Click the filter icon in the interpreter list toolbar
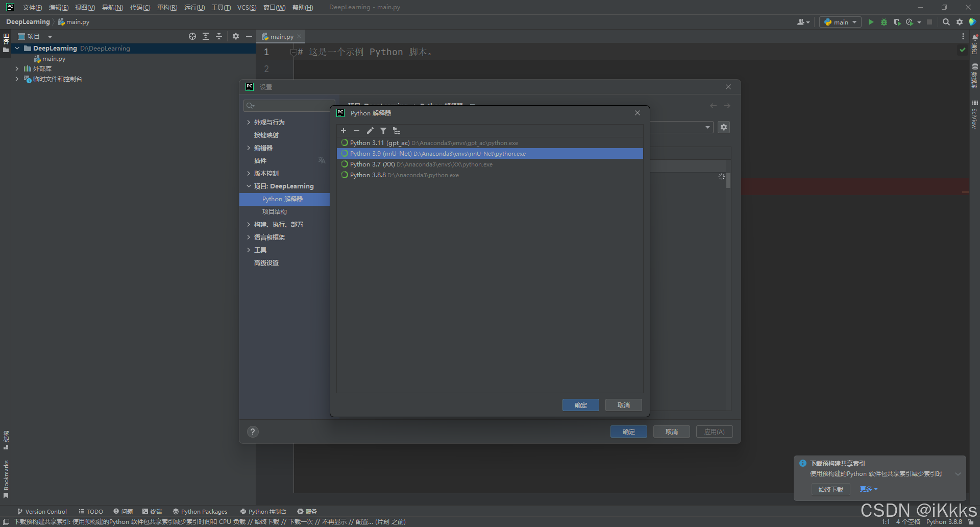The width and height of the screenshot is (980, 527). [383, 131]
